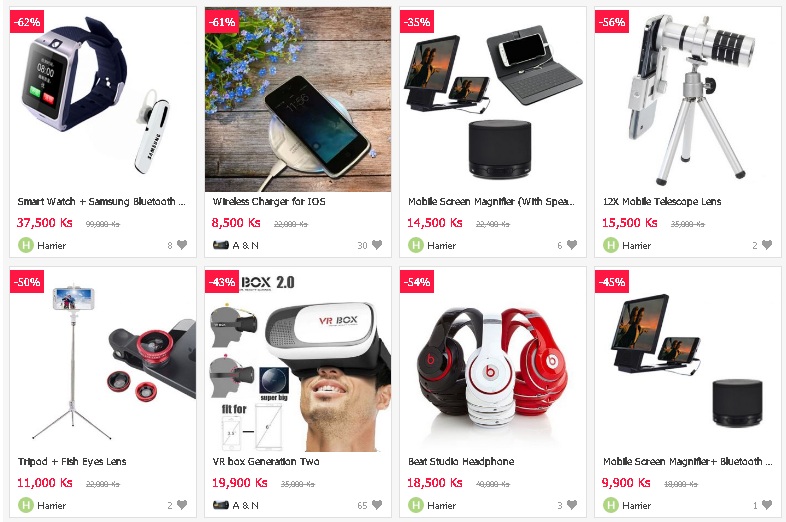The height and width of the screenshot is (522, 786).
Task: Like the Tripod + Fish Eyes Lens product
Action: (182, 505)
